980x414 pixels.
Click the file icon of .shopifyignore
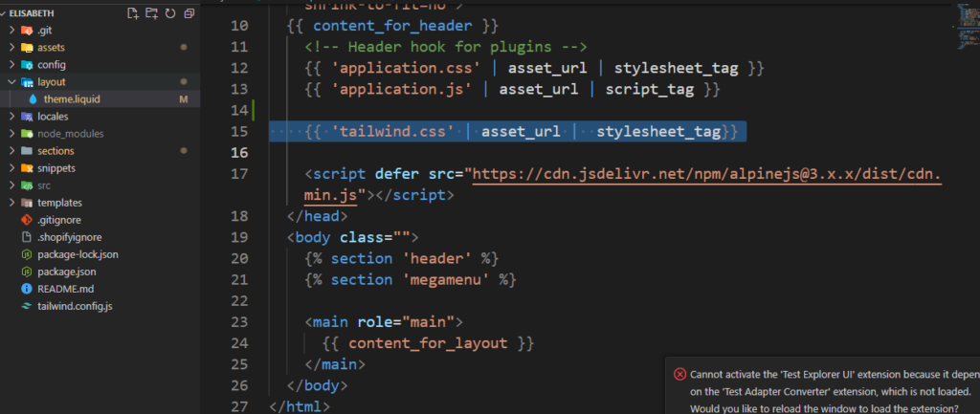(x=26, y=237)
